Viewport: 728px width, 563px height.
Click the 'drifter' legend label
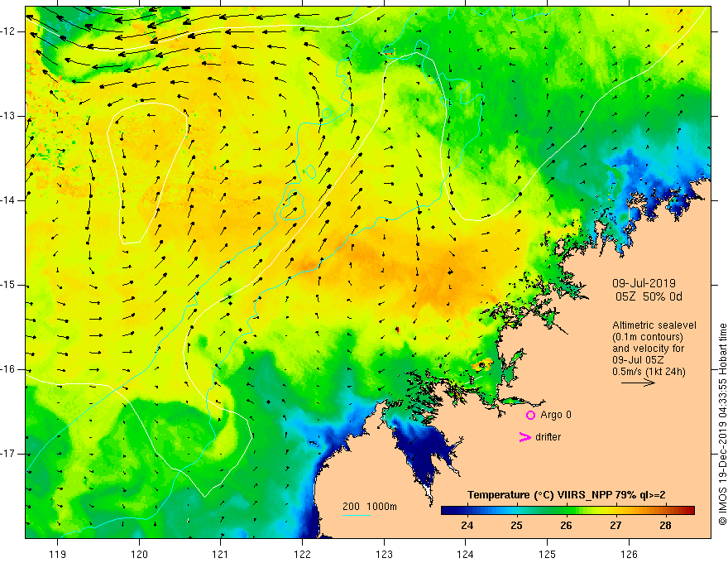pos(548,436)
